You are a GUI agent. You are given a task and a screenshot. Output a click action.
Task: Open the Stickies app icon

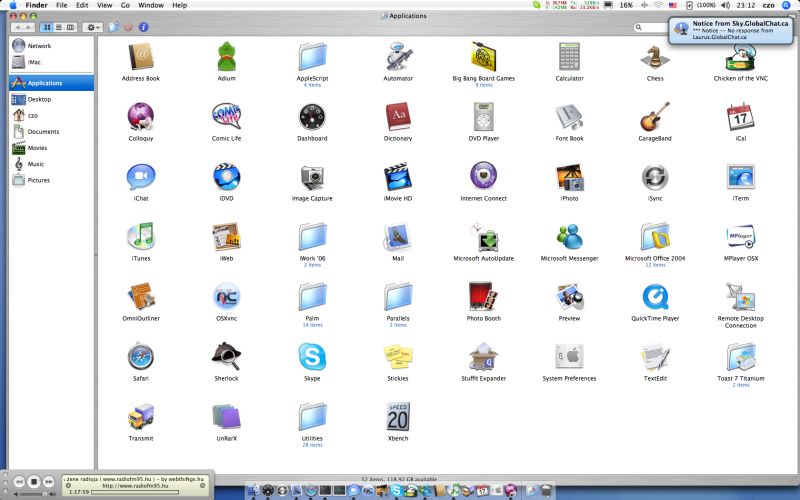click(x=398, y=357)
